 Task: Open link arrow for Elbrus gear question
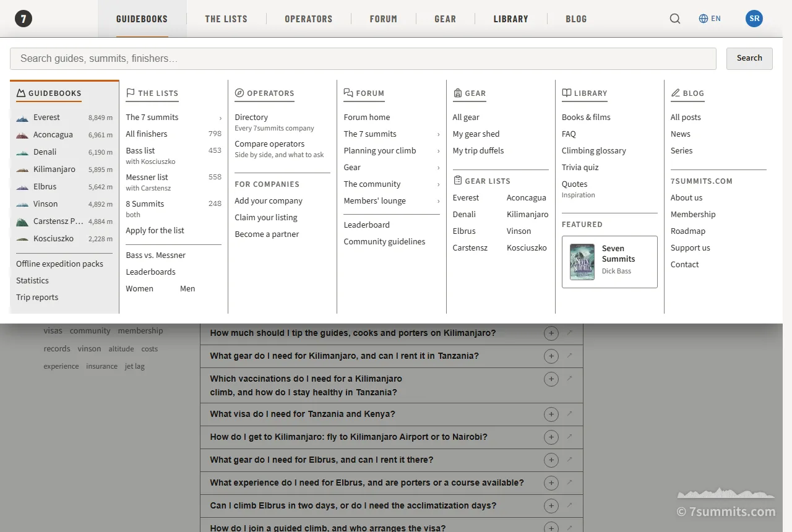570,459
